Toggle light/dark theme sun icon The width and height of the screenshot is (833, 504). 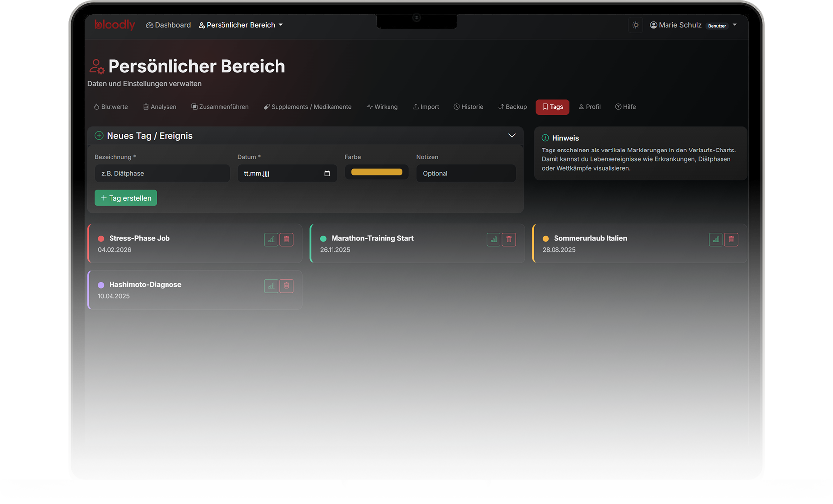636,25
